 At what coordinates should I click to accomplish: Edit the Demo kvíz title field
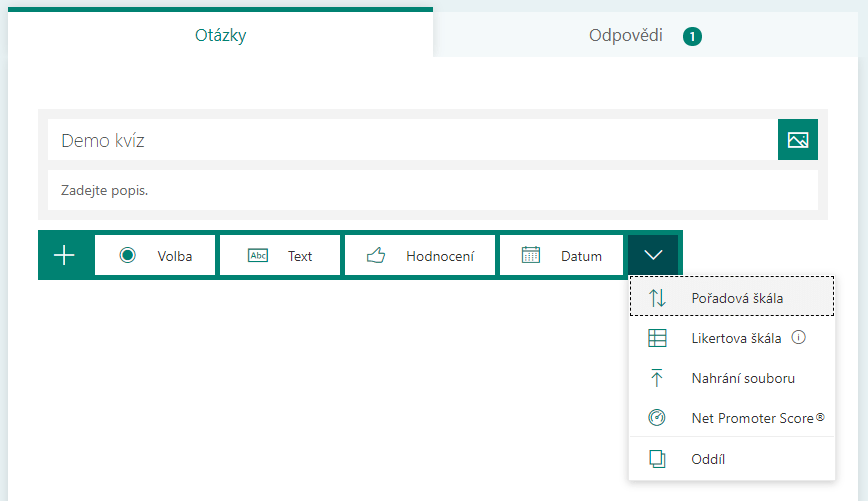(x=412, y=140)
